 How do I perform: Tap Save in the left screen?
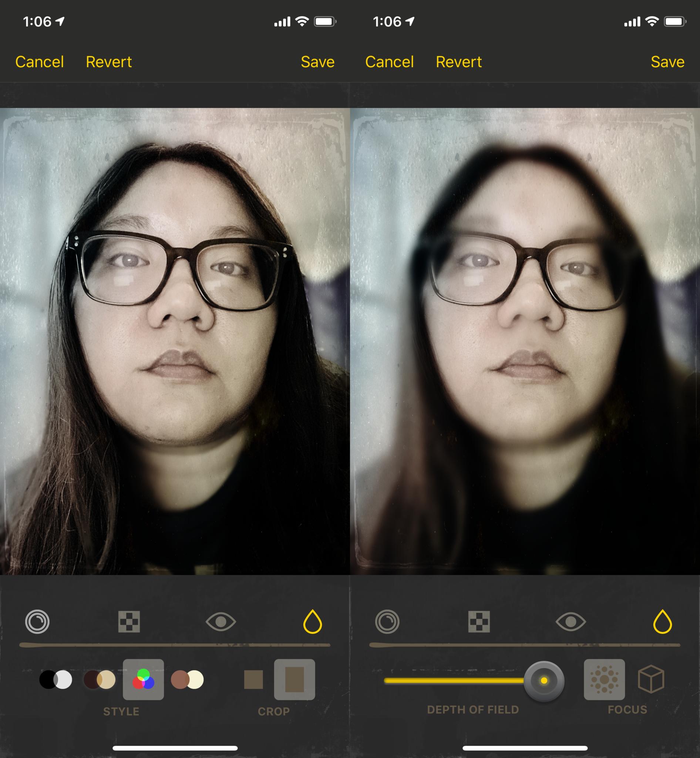tap(317, 62)
